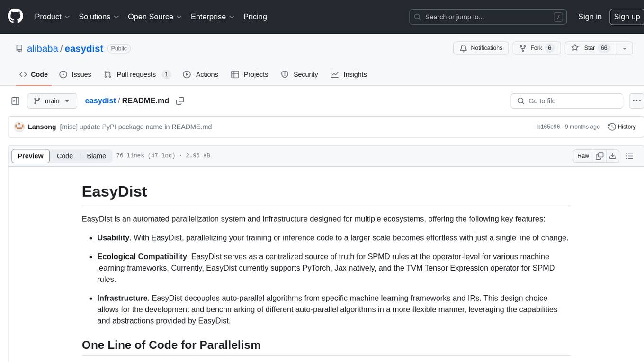
Task: Click the fork count 6
Action: pos(550,48)
